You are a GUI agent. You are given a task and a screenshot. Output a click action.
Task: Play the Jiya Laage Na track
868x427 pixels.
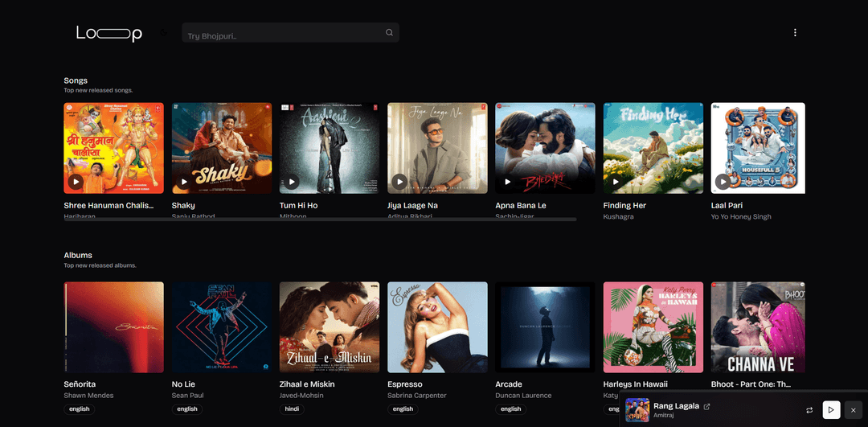[399, 182]
